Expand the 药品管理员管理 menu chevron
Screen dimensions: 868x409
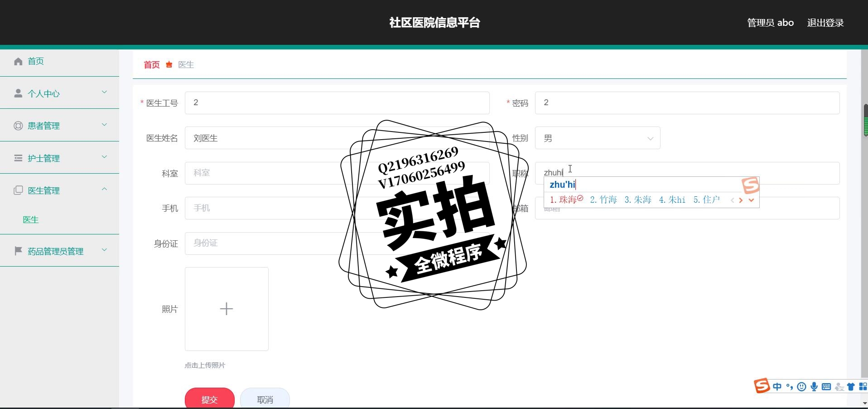pos(104,250)
